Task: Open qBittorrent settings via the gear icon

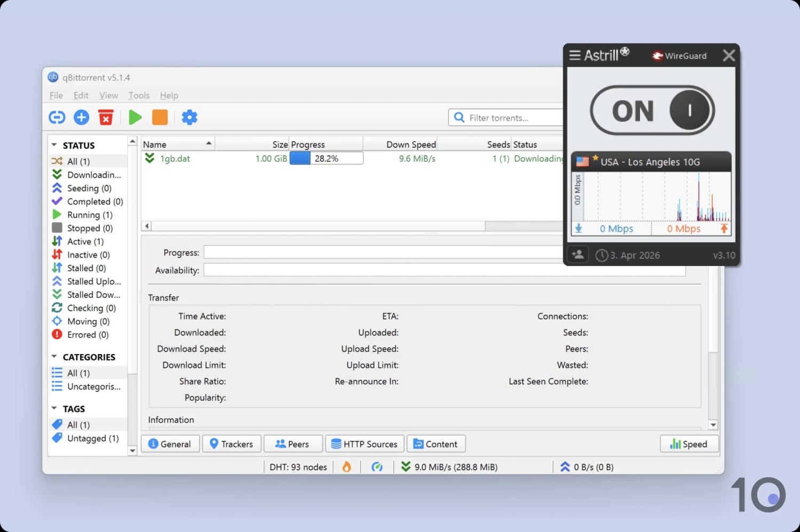Action: [x=189, y=117]
